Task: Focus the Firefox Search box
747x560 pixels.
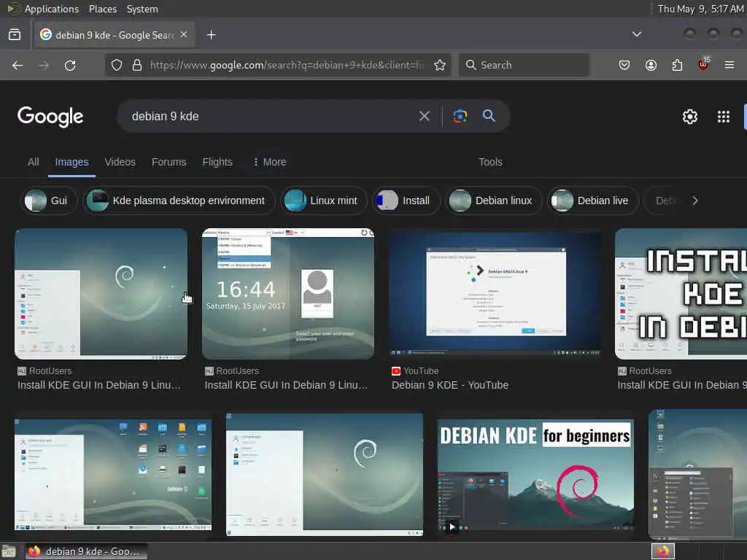Action: [524, 65]
